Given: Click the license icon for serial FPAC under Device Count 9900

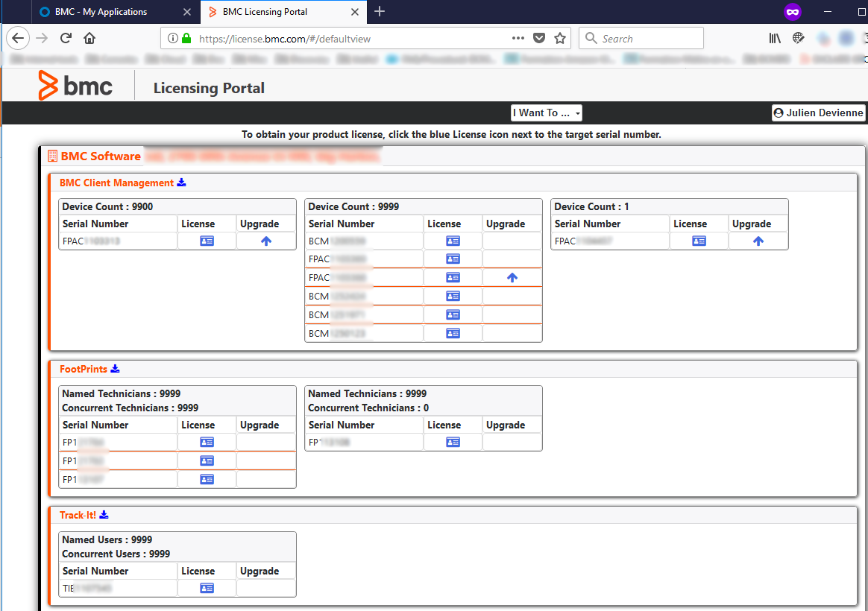Looking at the screenshot, I should click(207, 241).
